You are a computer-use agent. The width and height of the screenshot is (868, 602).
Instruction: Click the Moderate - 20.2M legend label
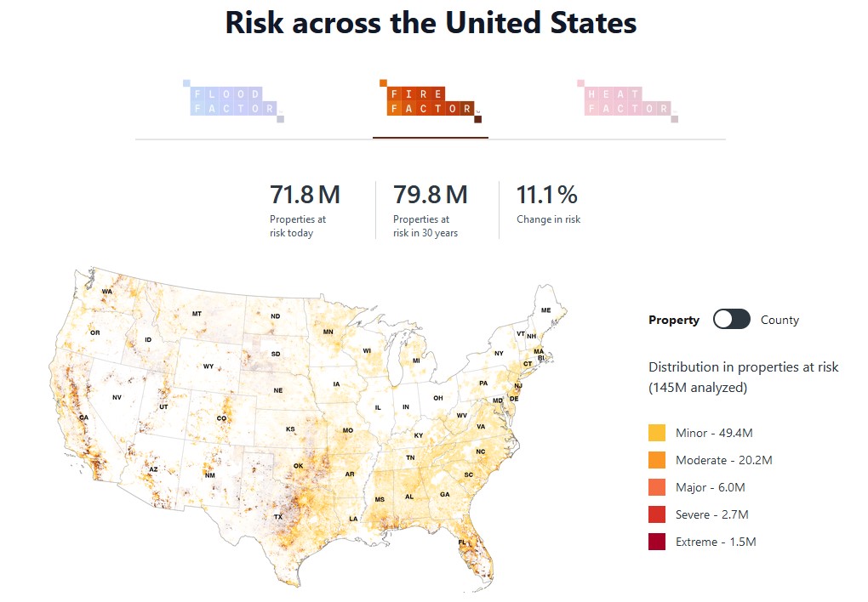pyautogui.click(x=723, y=460)
